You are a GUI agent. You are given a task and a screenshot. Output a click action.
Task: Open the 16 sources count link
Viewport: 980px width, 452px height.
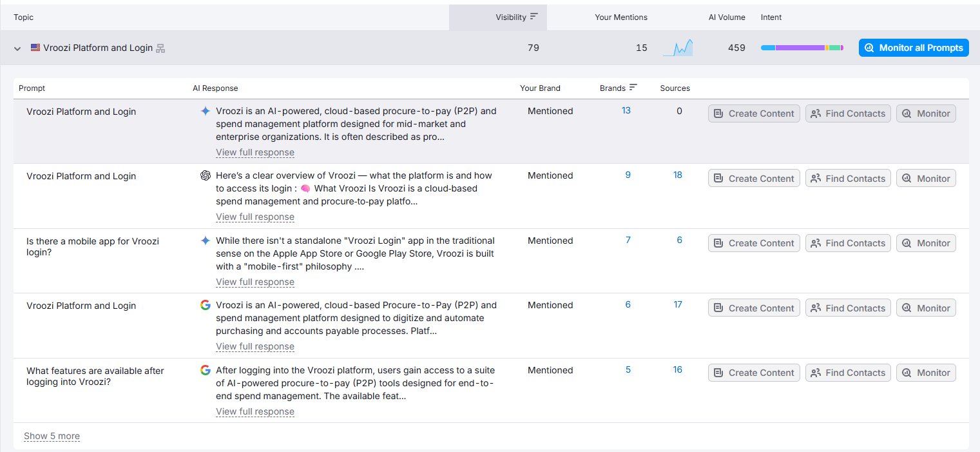pos(678,369)
